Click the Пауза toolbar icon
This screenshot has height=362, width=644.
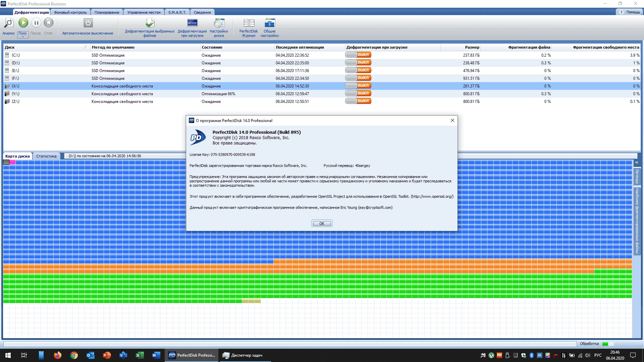[36, 23]
